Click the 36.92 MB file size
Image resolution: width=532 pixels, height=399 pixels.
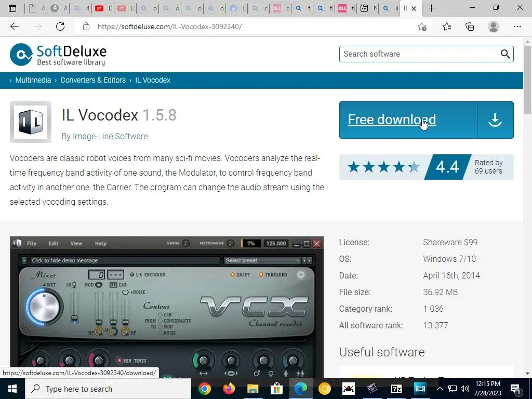[441, 292]
